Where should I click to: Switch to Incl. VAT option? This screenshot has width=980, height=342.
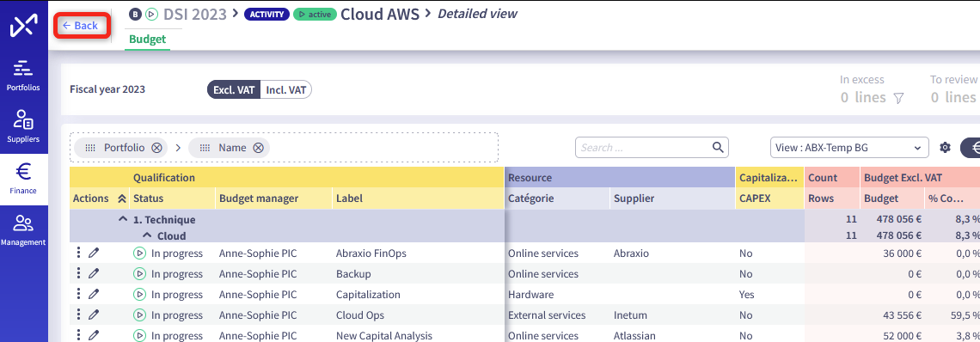286,90
